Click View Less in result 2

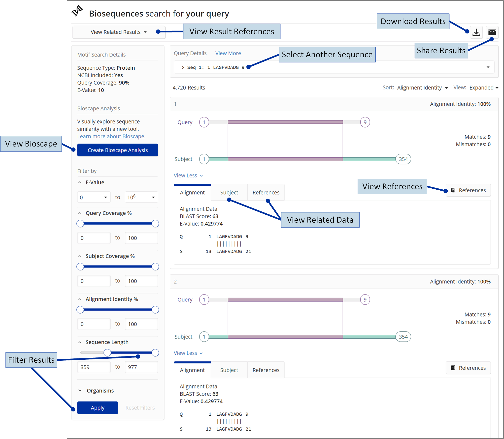pos(188,353)
